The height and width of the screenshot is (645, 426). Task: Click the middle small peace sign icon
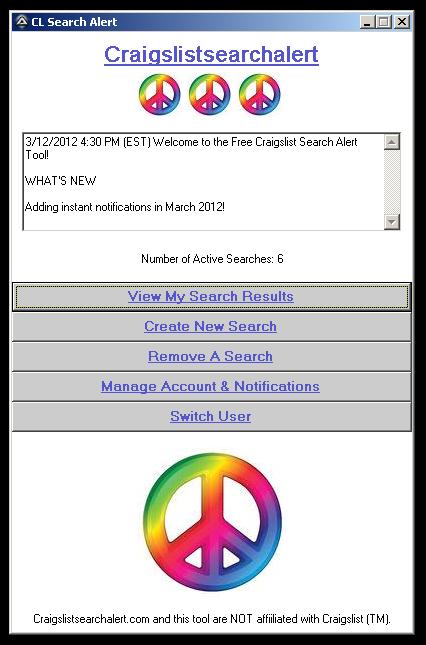click(210, 94)
